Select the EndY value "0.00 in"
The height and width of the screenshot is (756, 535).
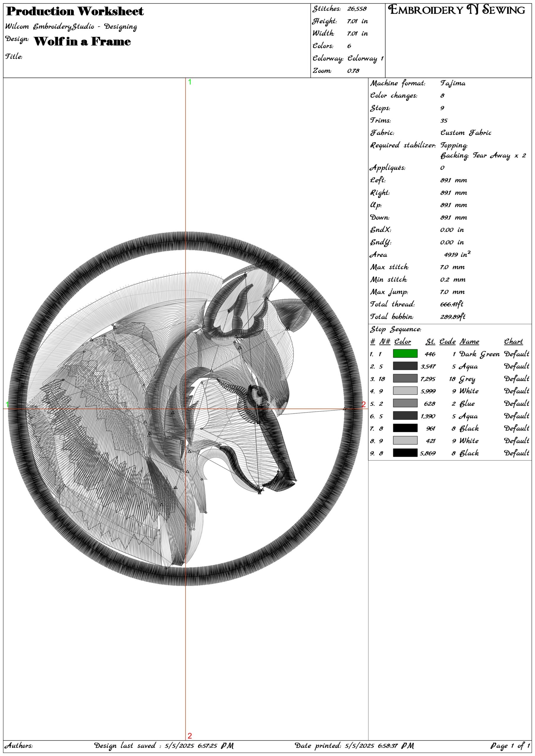452,242
